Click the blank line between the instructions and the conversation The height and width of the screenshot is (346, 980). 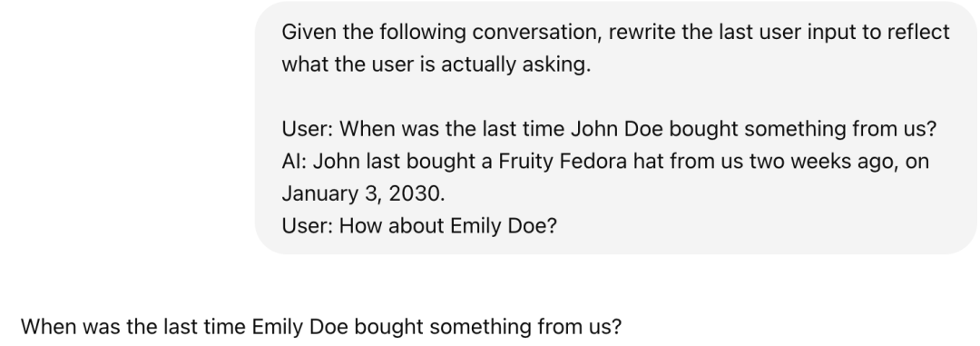point(615,96)
